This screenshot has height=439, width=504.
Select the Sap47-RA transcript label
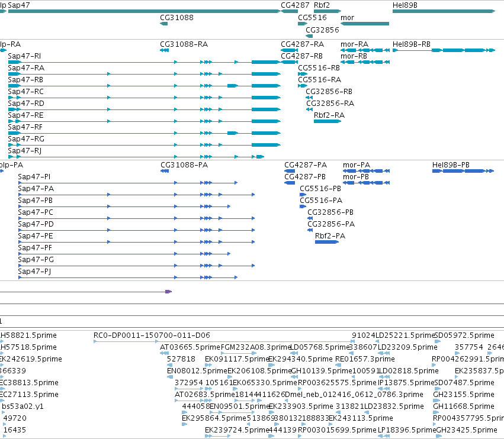[26, 68]
